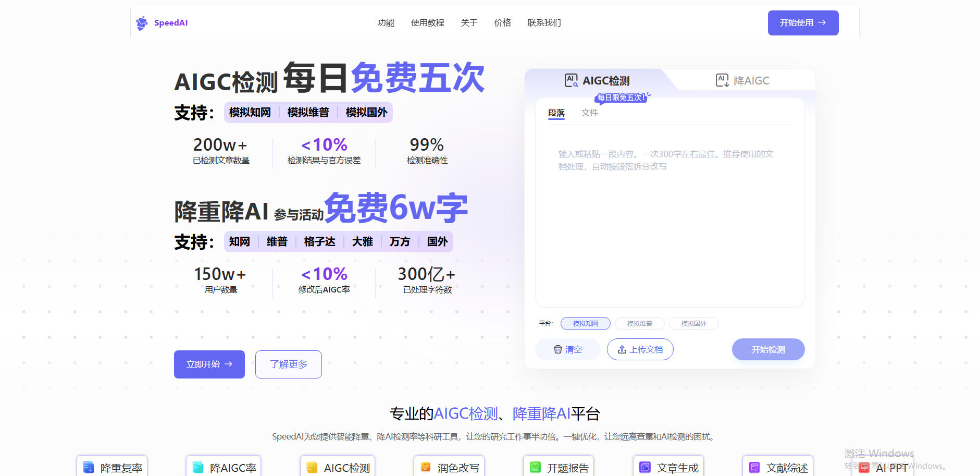Image resolution: width=980 pixels, height=476 pixels.
Task: Click the 300亿+ 已处理字符数 statistic
Action: pyautogui.click(x=427, y=280)
